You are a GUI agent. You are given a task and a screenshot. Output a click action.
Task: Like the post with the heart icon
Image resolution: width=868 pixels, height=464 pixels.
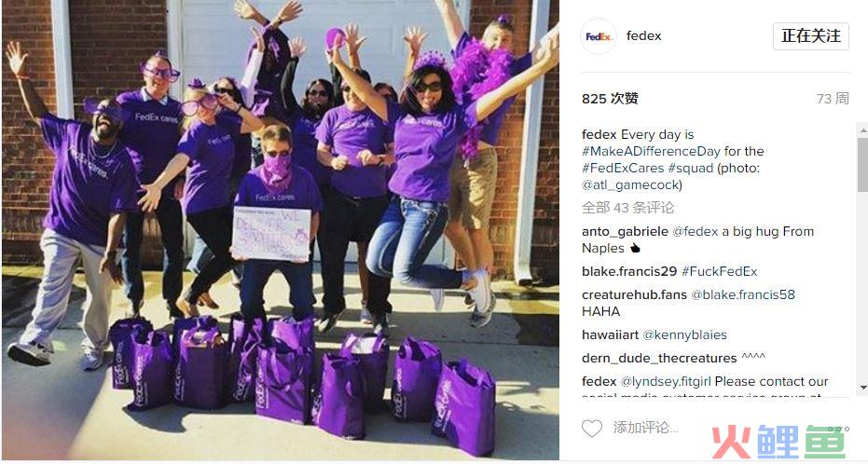(592, 428)
